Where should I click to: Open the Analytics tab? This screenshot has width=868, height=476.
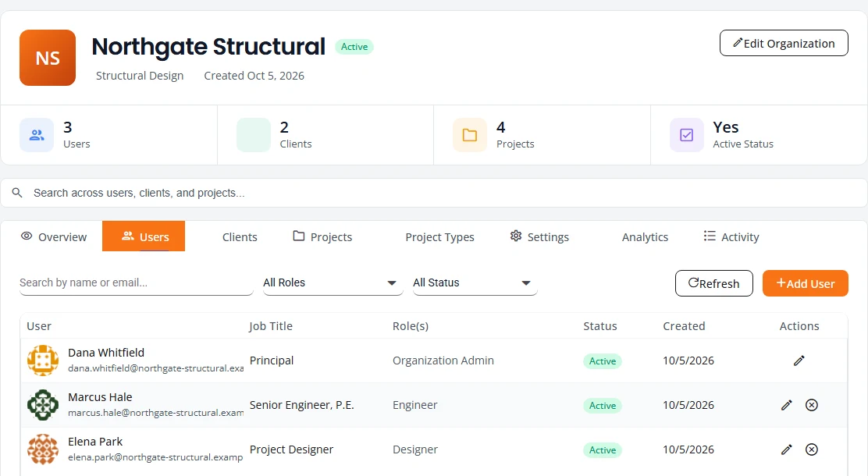click(x=645, y=237)
